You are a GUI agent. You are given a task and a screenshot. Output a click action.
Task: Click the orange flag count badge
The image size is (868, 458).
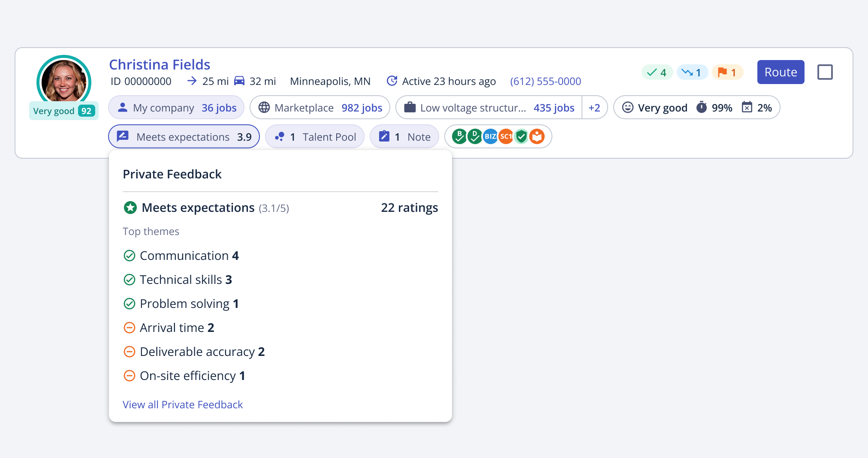(x=727, y=72)
